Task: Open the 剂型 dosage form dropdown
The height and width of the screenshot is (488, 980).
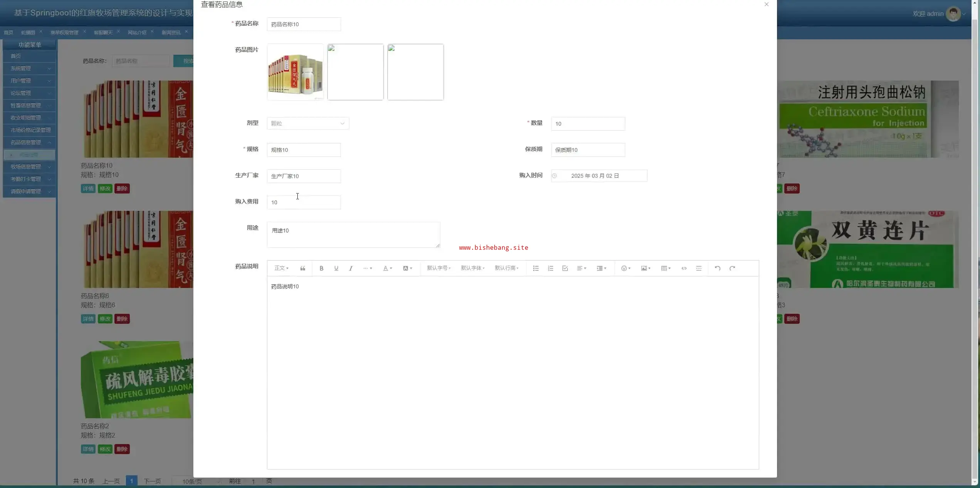Action: point(308,123)
